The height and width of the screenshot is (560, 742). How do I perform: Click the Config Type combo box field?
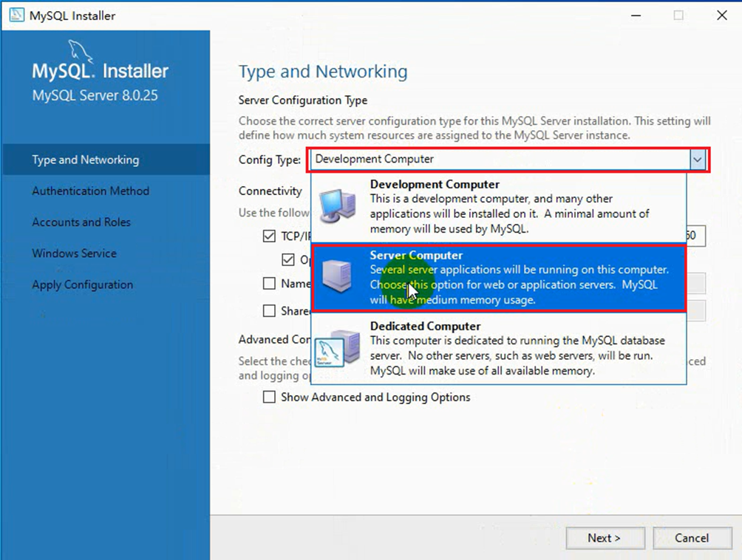[508, 160]
